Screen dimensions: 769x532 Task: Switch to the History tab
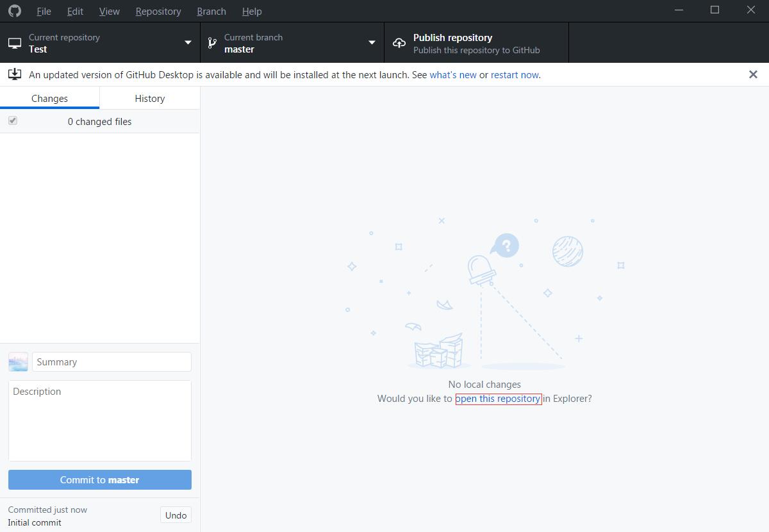[x=150, y=98]
